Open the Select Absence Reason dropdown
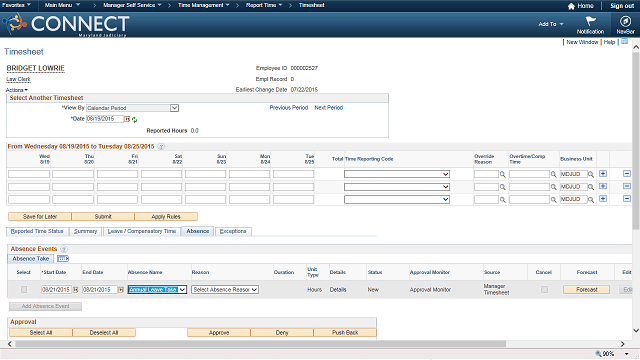This screenshot has height=360, width=640. 225,289
